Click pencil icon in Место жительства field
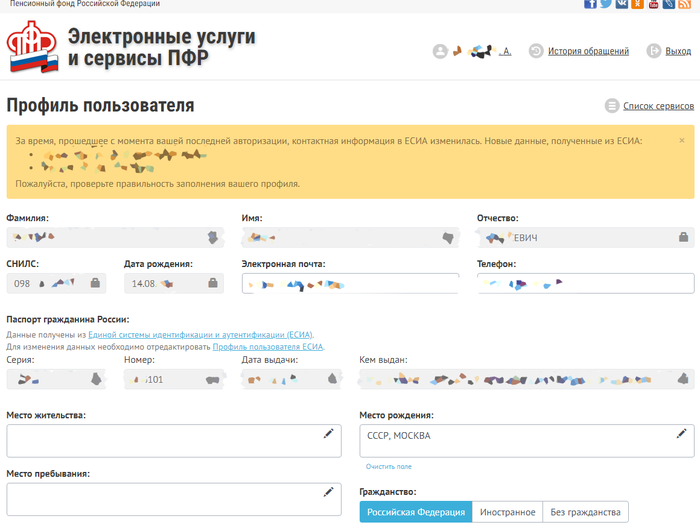 (328, 433)
